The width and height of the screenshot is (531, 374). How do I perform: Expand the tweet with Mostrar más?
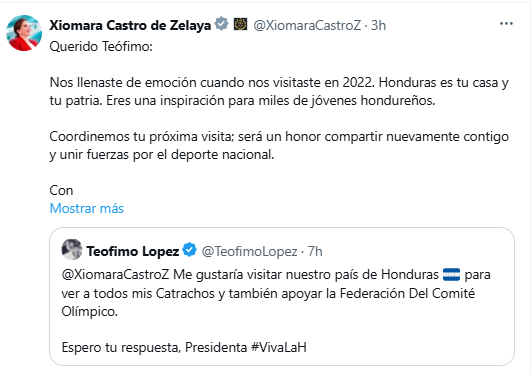(87, 208)
